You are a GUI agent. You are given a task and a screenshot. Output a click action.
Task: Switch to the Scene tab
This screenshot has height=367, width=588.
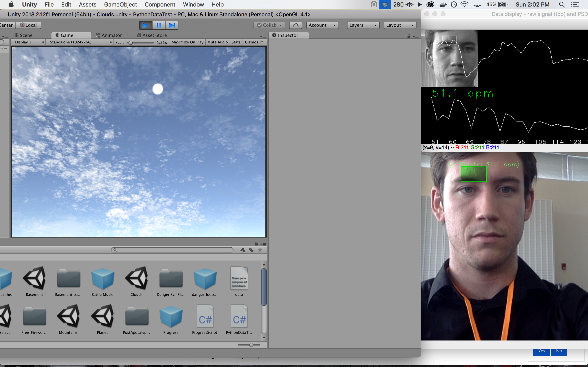tap(23, 35)
